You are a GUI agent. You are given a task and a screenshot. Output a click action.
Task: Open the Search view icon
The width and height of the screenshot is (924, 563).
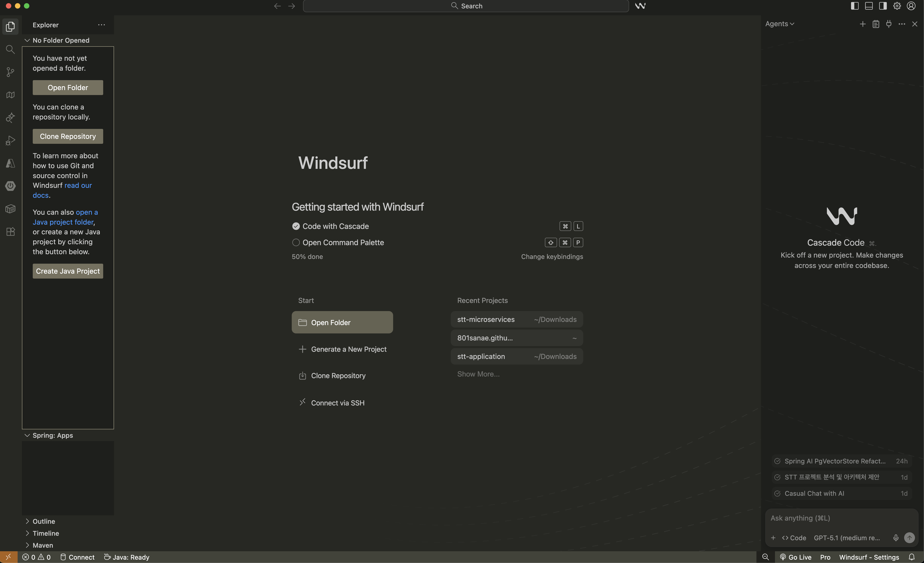[x=10, y=49]
